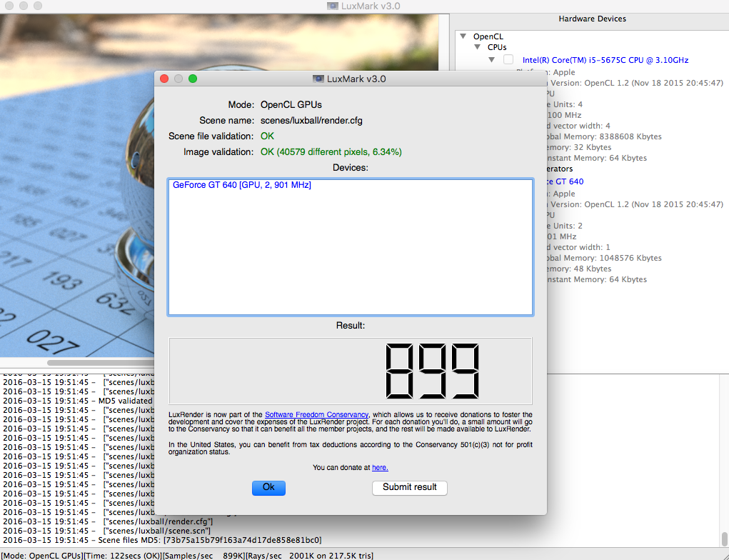Select Intel(R) Core(TM) i5-5675C CPU entry
The width and height of the screenshot is (729, 560).
[605, 60]
